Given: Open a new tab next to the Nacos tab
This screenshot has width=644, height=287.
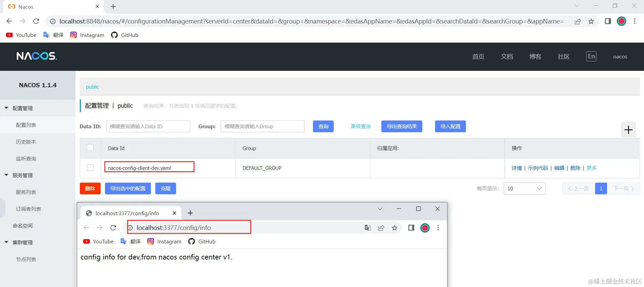Looking at the screenshot, I should (x=113, y=6).
